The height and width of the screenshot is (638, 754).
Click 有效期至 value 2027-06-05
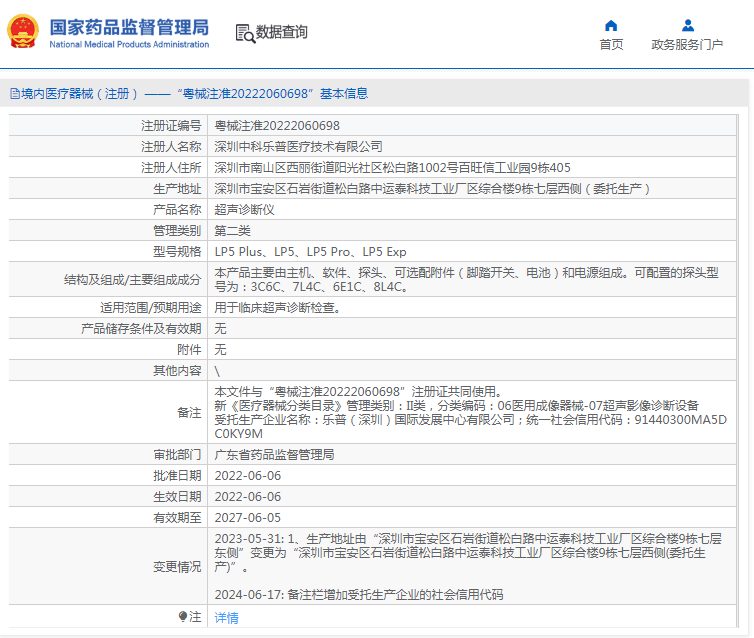click(x=248, y=518)
